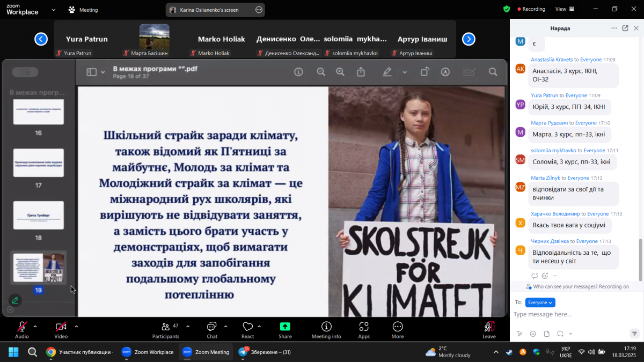
Task: Click the Zoom in icon on PDF toolbar
Action: coord(340,71)
